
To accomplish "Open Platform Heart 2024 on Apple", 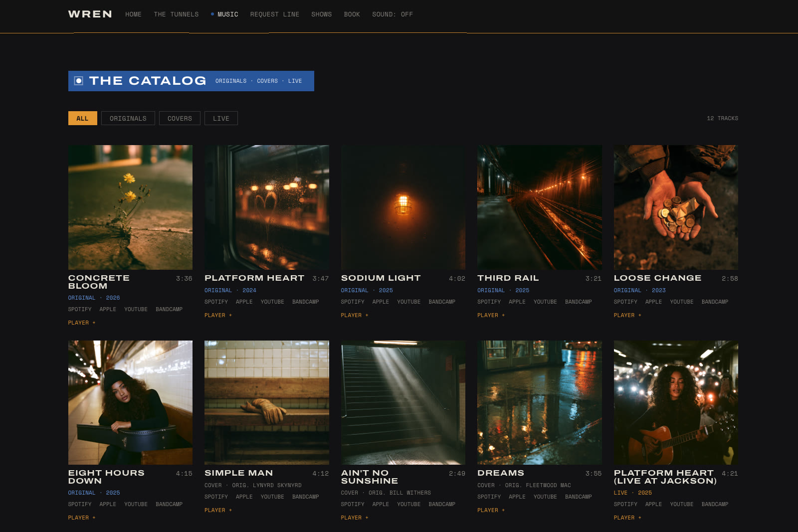I will point(244,302).
